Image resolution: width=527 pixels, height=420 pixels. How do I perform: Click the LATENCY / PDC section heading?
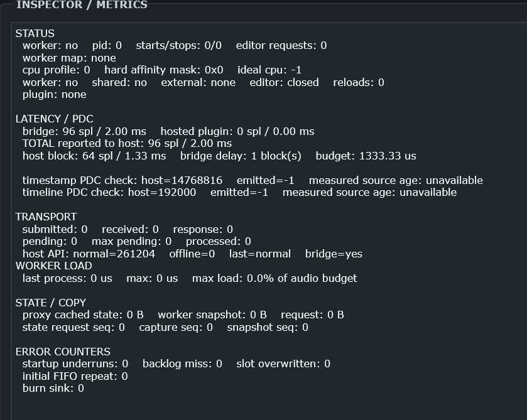(x=55, y=119)
